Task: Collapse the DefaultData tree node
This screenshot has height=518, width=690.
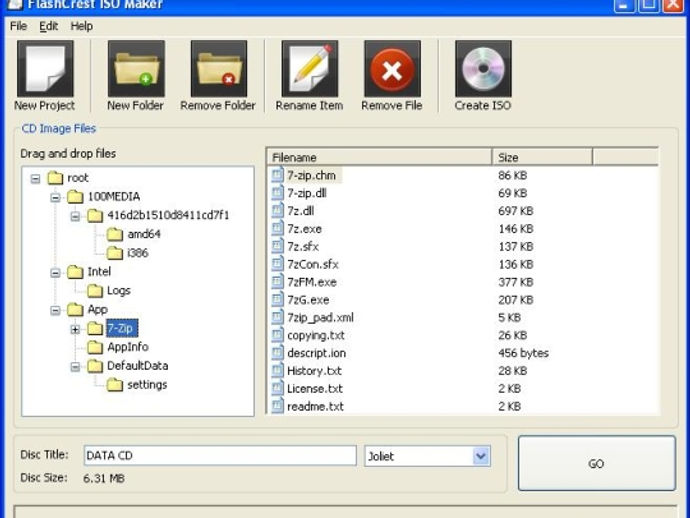Action: (x=75, y=367)
